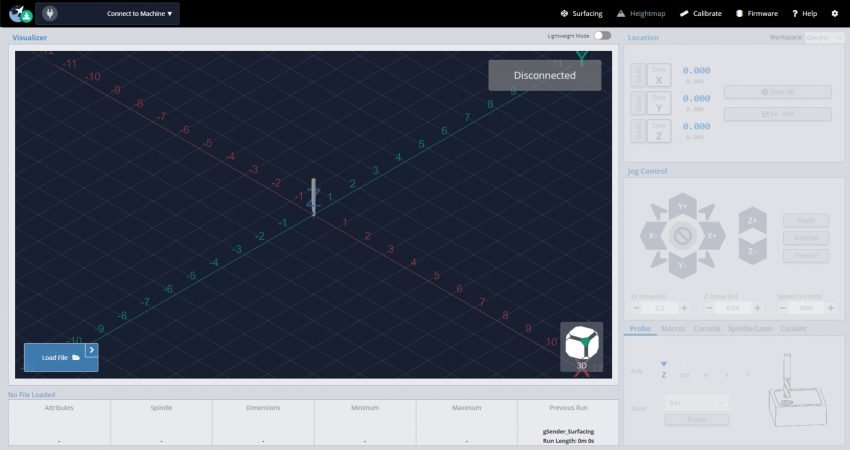Click the Go XY0 button

click(x=777, y=114)
